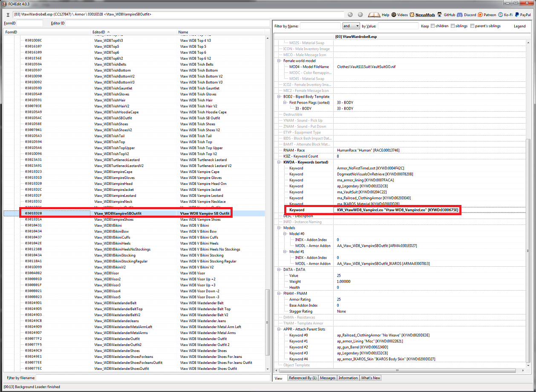Focus the Filter by filename field
This screenshot has height=392, width=536.
(153, 378)
